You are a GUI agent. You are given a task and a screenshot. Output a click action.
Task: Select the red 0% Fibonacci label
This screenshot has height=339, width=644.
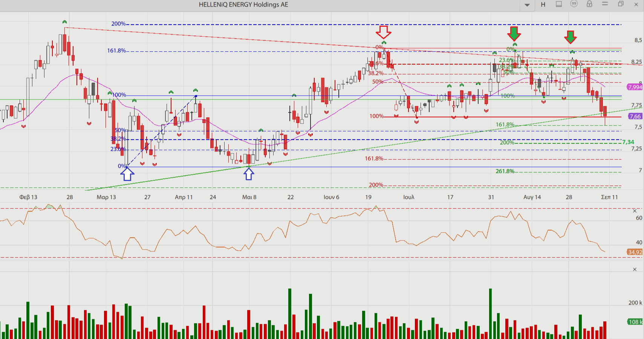pyautogui.click(x=379, y=48)
